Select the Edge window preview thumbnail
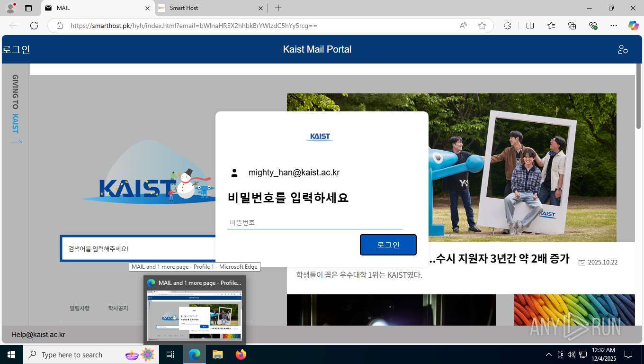 click(x=195, y=315)
